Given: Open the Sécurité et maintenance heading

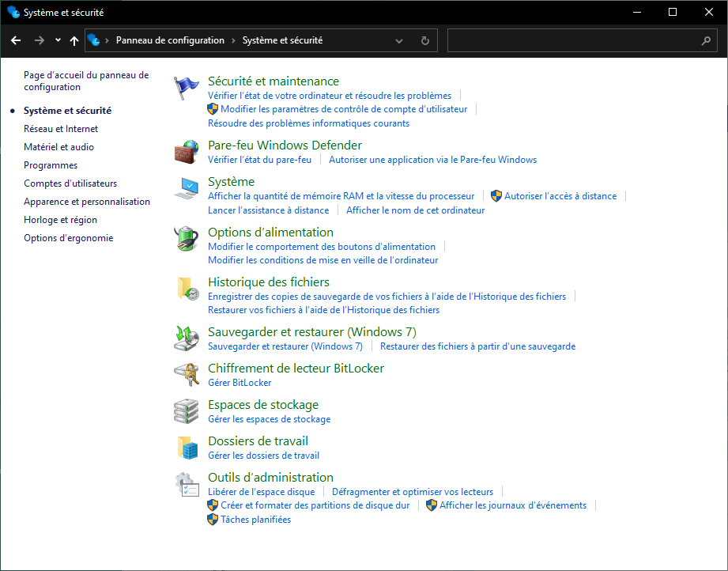Looking at the screenshot, I should click(273, 81).
